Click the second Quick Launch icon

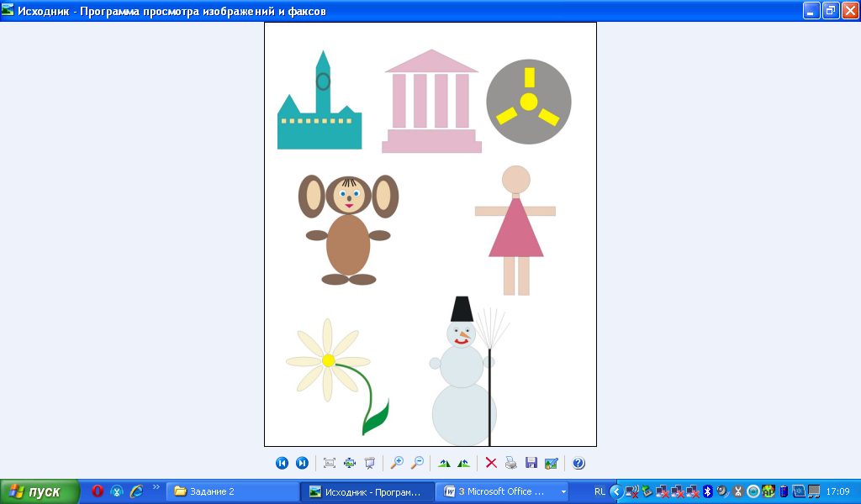117,491
